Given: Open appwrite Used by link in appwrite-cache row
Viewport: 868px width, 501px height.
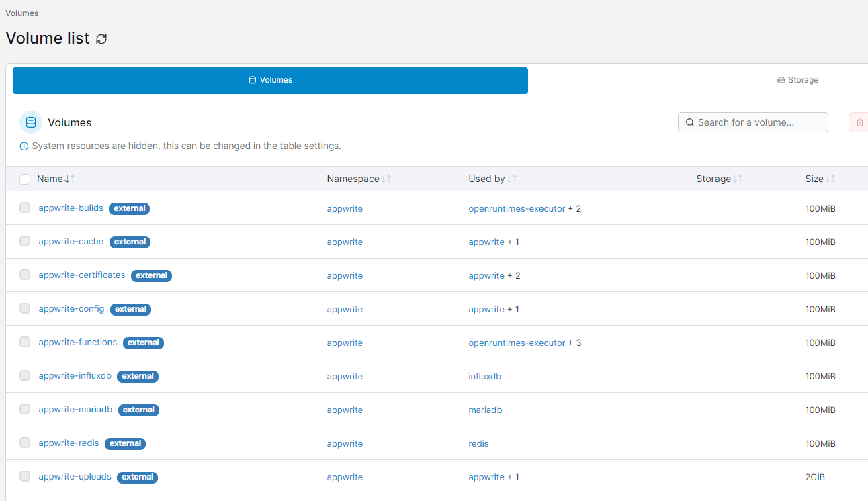Looking at the screenshot, I should tap(486, 242).
